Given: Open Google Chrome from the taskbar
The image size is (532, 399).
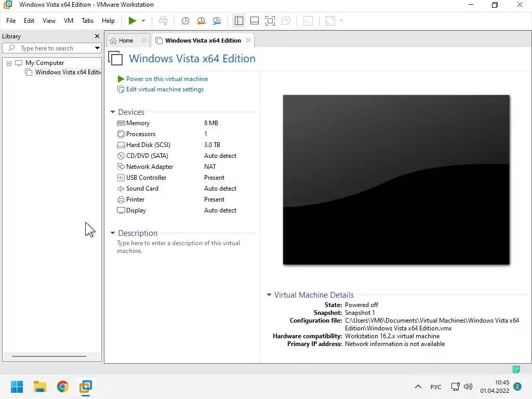Looking at the screenshot, I should tap(63, 387).
